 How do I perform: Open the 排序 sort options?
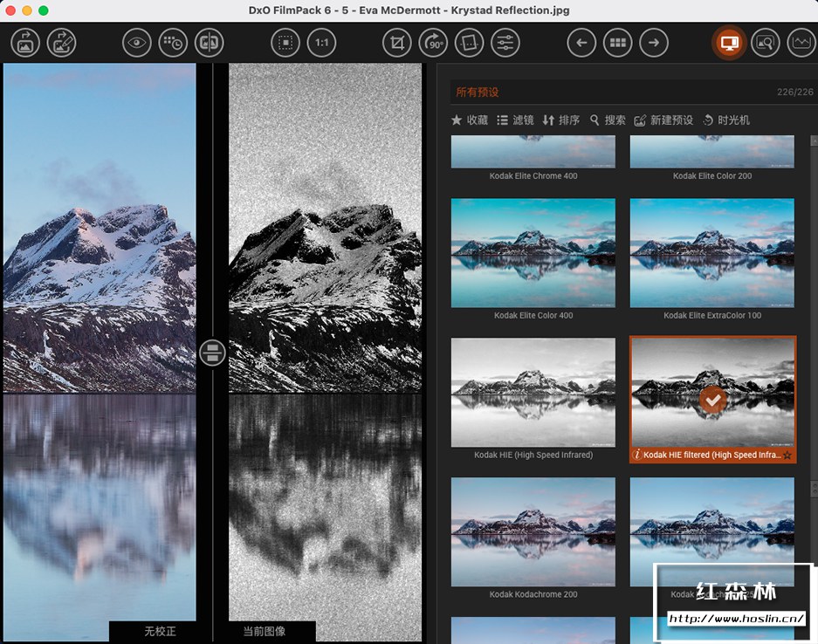click(560, 120)
